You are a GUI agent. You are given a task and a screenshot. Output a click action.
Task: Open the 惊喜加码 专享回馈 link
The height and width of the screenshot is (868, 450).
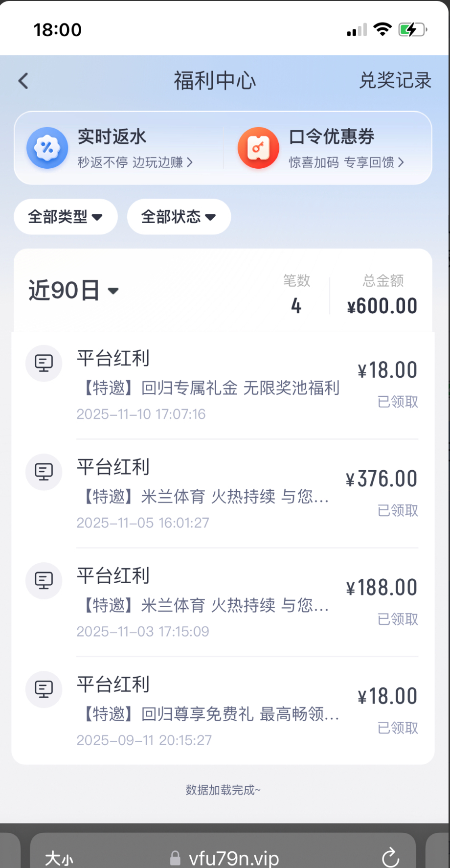coord(346,162)
